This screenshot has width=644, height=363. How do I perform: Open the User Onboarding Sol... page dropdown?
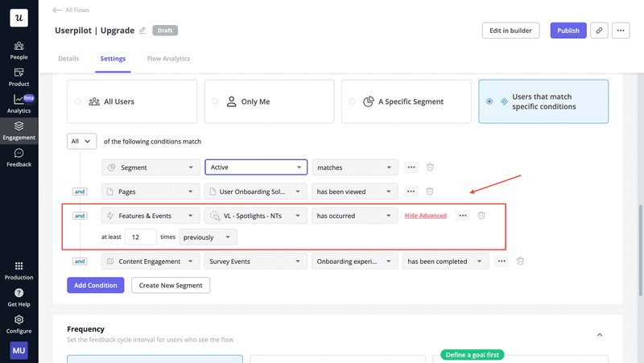256,192
